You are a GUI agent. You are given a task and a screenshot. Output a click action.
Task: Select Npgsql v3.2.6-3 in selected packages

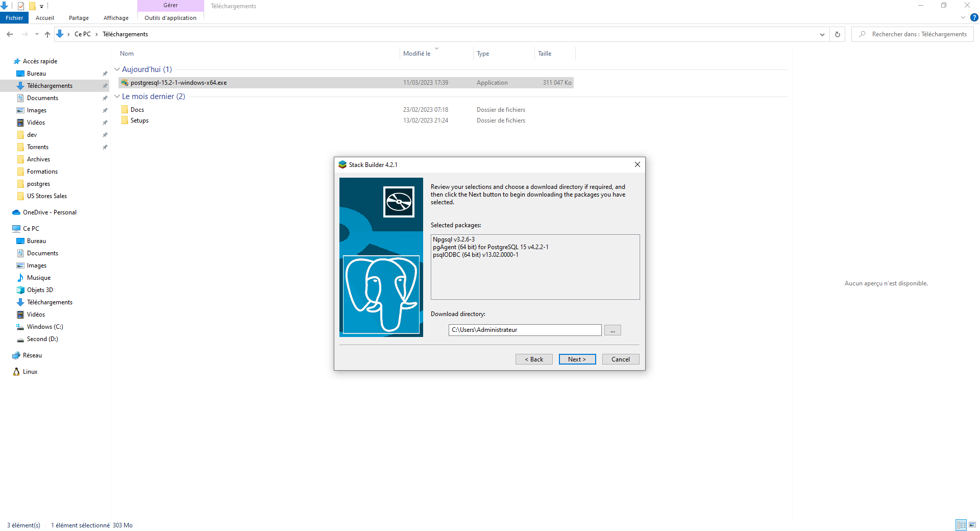(x=453, y=239)
